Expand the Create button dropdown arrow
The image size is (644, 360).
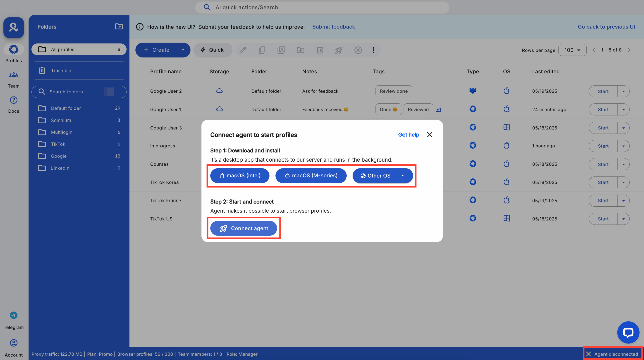pyautogui.click(x=183, y=50)
